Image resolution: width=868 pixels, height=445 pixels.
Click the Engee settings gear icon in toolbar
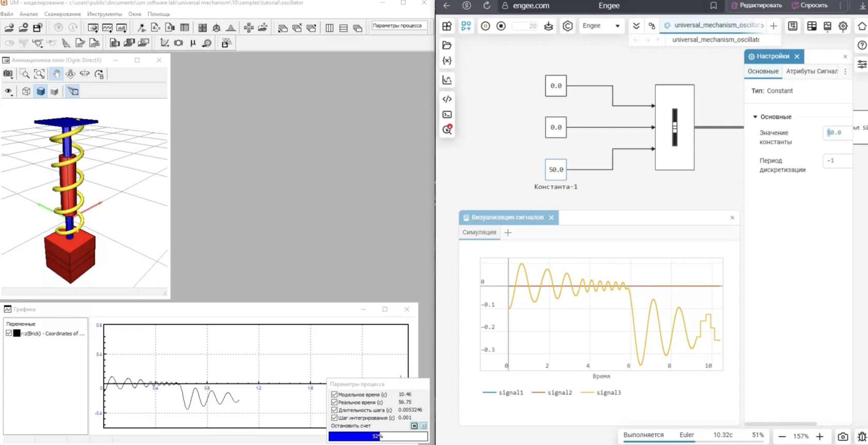click(843, 26)
